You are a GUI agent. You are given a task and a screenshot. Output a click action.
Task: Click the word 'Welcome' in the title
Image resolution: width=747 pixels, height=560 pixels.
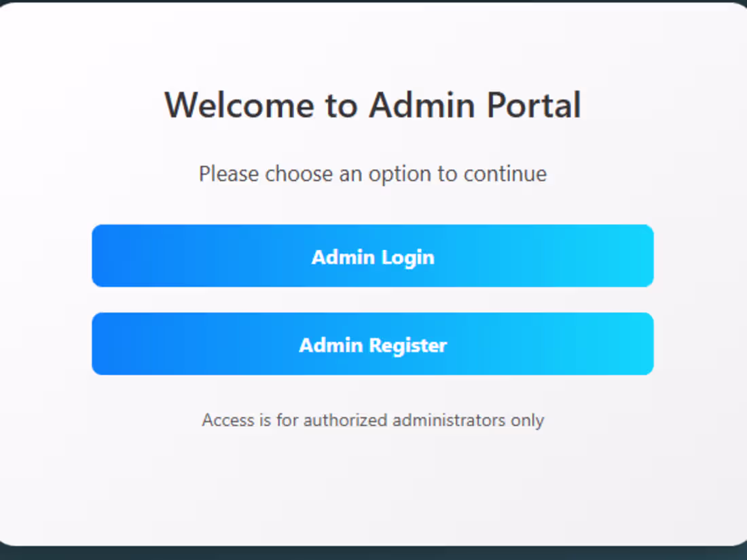click(239, 105)
